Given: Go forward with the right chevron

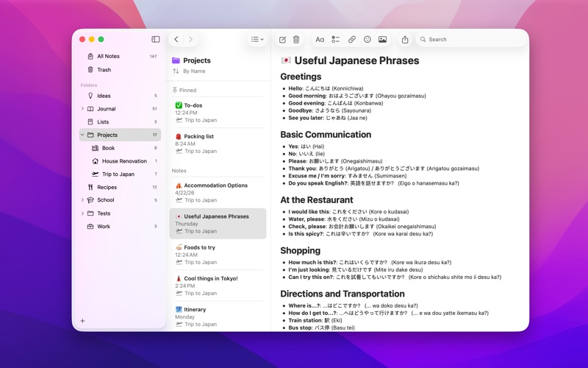Looking at the screenshot, I should (190, 40).
